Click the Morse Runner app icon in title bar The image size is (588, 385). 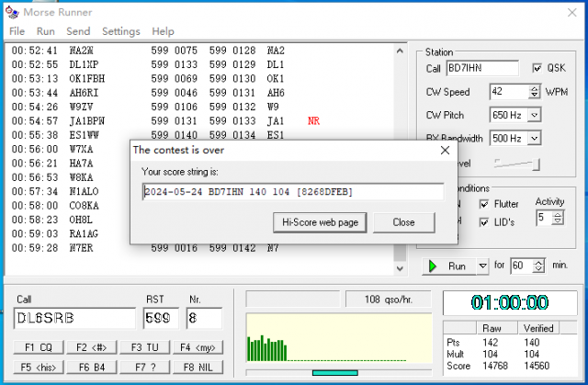coord(12,12)
